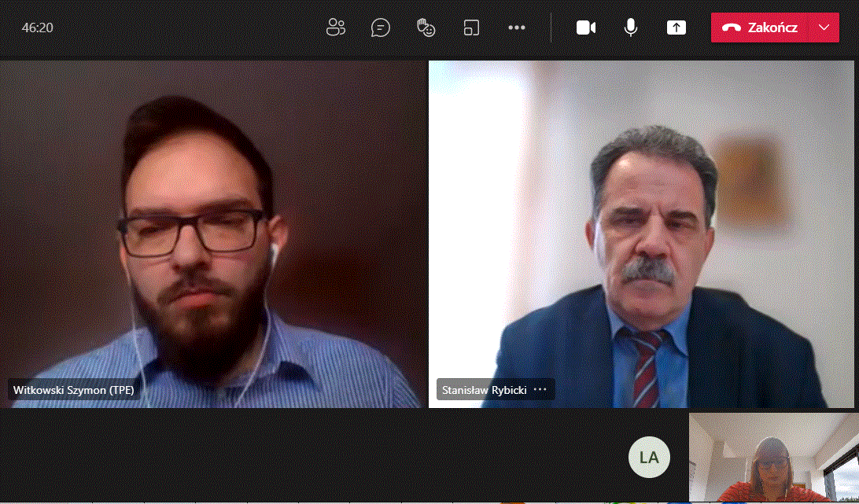
Task: Turn the camera off
Action: click(585, 28)
